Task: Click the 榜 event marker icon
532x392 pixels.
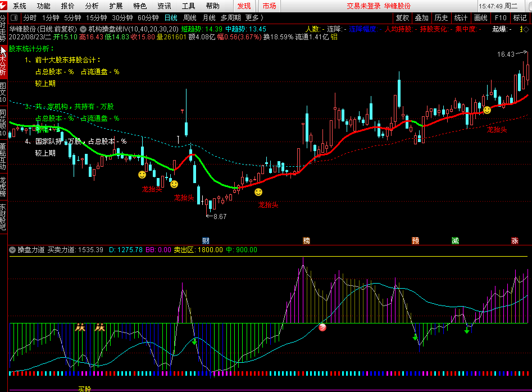Action: tap(306, 240)
